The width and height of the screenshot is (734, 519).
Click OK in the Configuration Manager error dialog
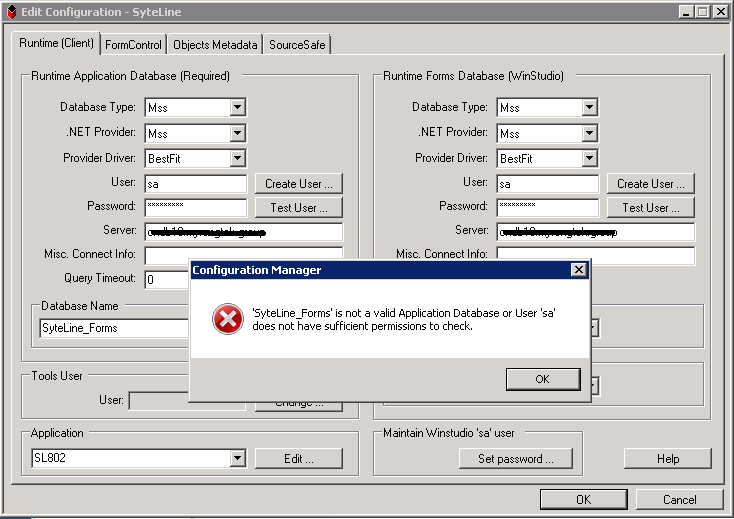click(543, 379)
